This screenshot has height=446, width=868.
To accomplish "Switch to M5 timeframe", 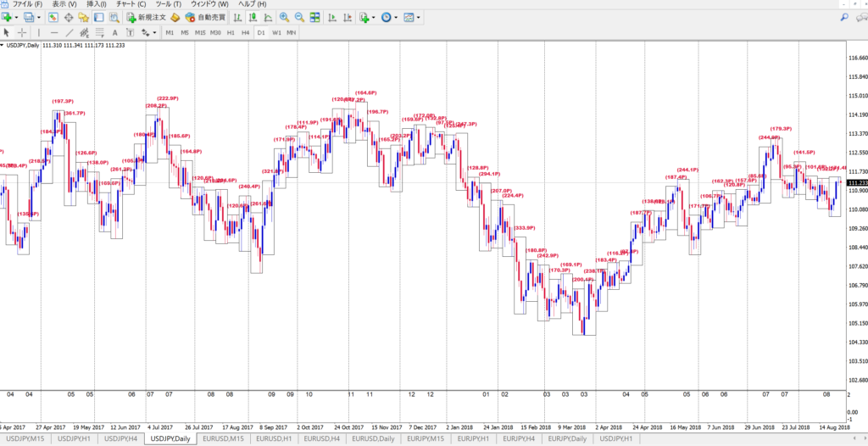I will point(185,33).
